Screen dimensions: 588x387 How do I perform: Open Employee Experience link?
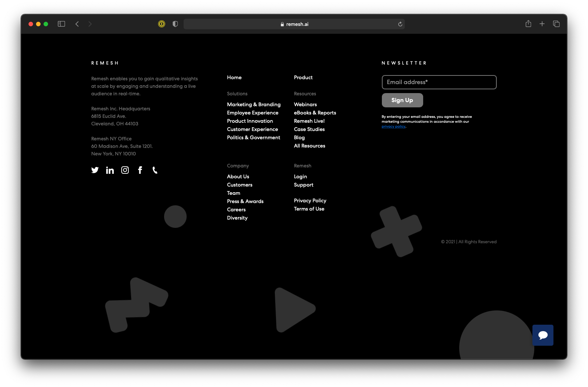253,113
